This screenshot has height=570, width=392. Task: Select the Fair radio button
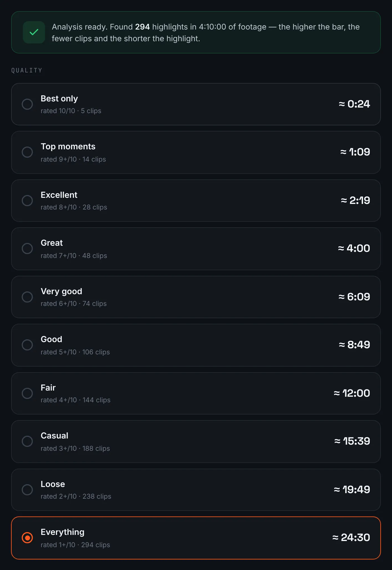[27, 393]
